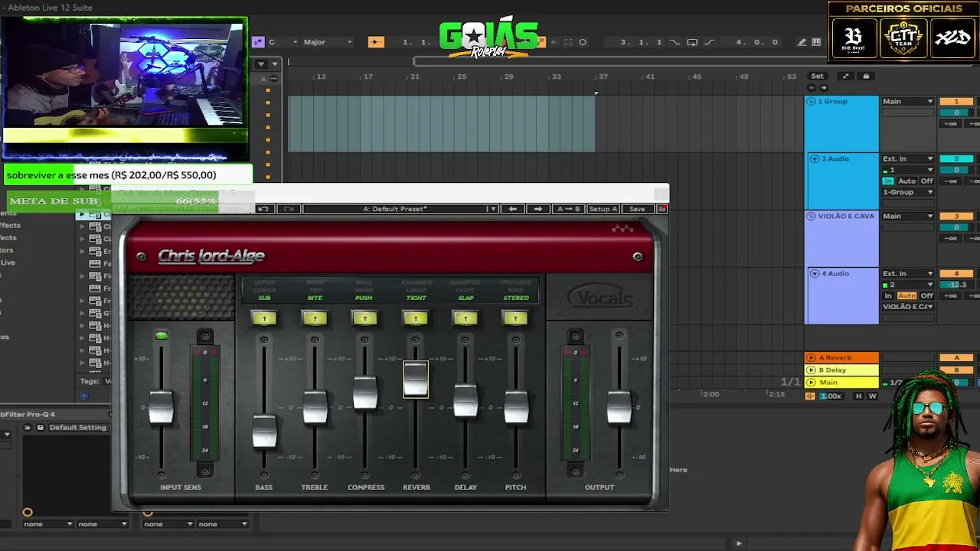The image size is (980, 551).
Task: Click the Main track play icon
Action: (811, 383)
